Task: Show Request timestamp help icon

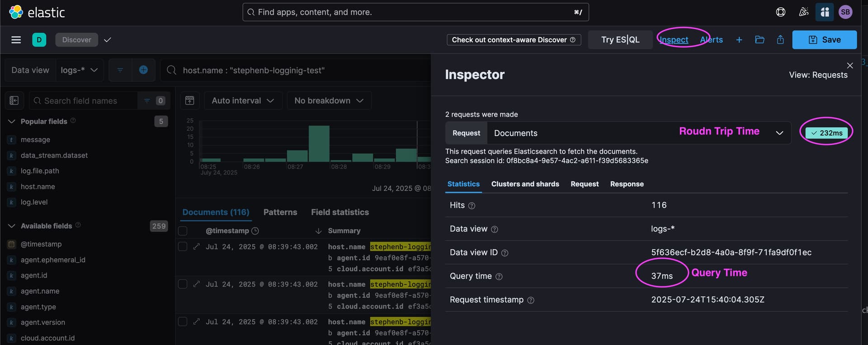Action: click(531, 300)
